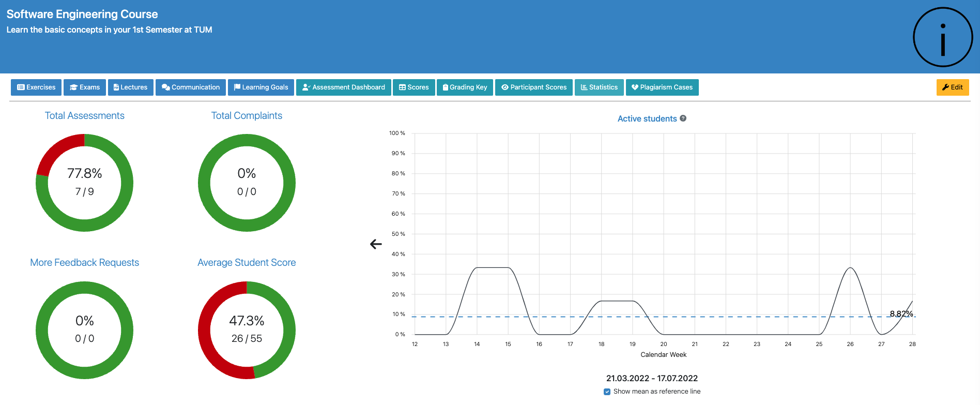
Task: Click the left arrow beside the chart
Action: coord(376,244)
